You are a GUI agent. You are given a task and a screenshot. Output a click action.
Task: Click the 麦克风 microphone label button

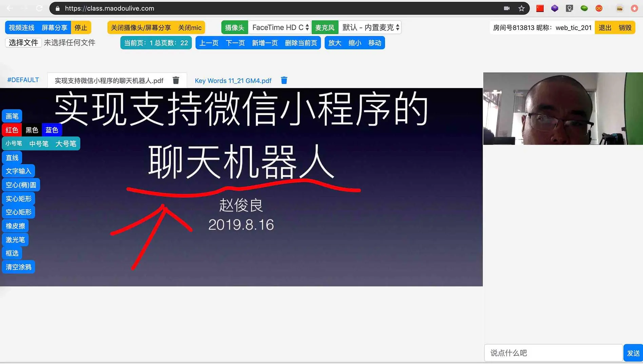(325, 27)
